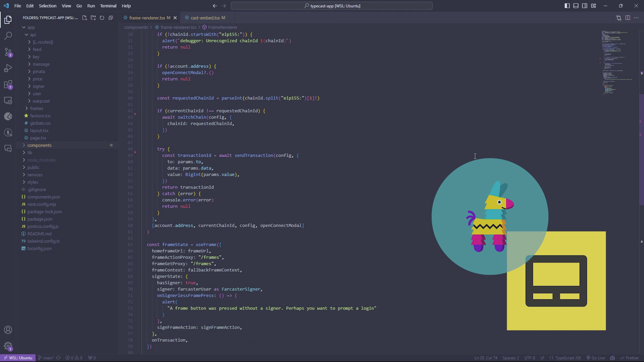This screenshot has width=644, height=362.
Task: Open changes compare icon in editor toolbar
Action: point(619,18)
